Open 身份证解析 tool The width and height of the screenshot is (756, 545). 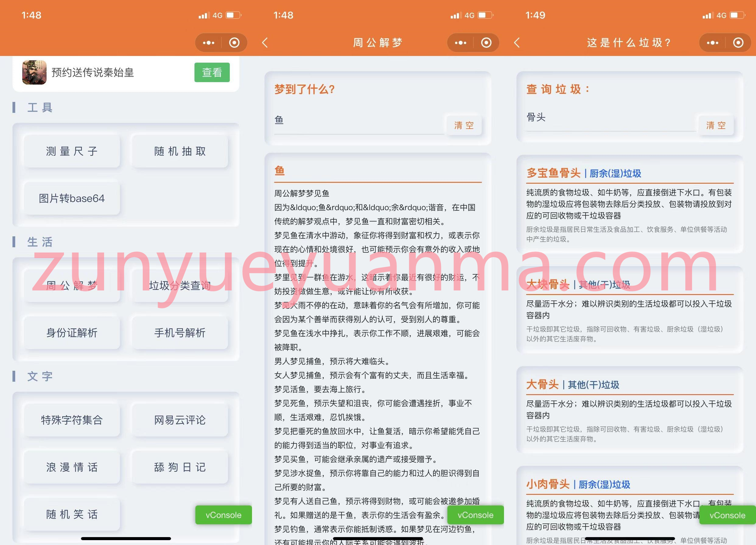point(72,332)
